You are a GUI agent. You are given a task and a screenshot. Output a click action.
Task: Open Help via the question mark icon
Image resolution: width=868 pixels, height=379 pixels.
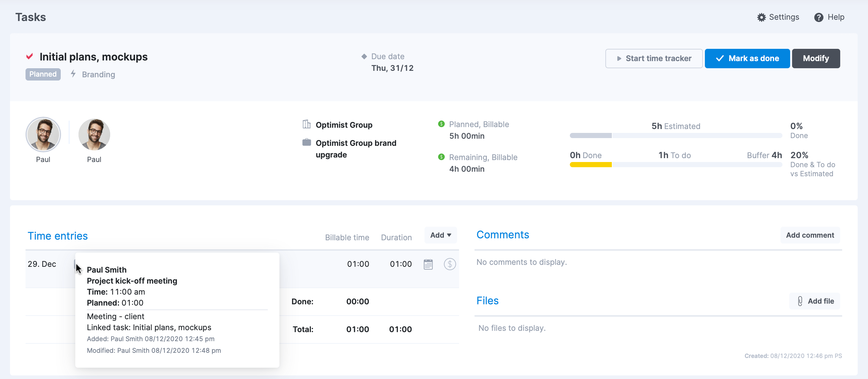(819, 17)
